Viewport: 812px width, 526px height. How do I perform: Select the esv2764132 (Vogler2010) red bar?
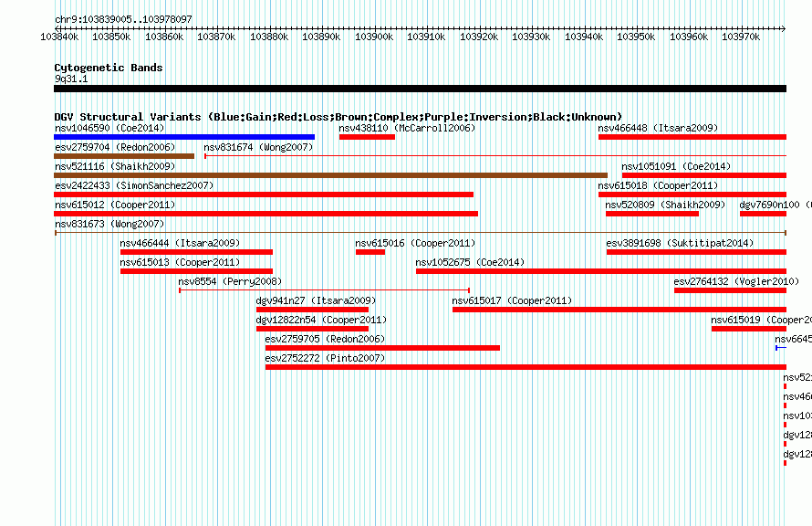coord(730,290)
